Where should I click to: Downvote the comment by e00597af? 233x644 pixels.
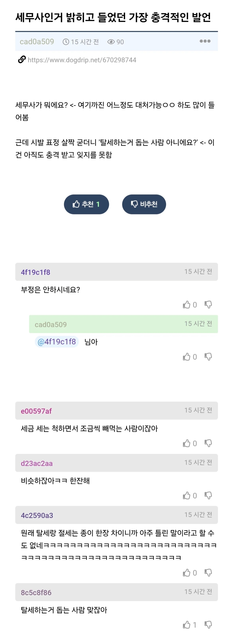coord(208,443)
